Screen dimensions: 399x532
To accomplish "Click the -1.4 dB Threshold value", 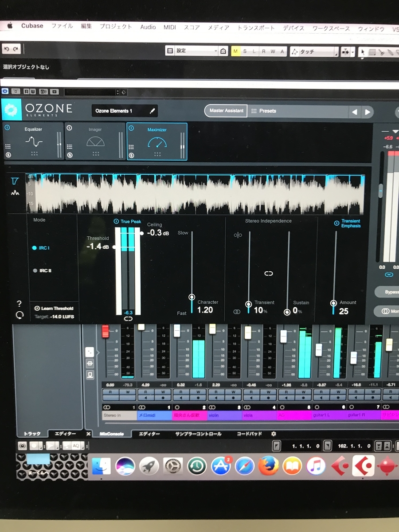I will tap(98, 246).
